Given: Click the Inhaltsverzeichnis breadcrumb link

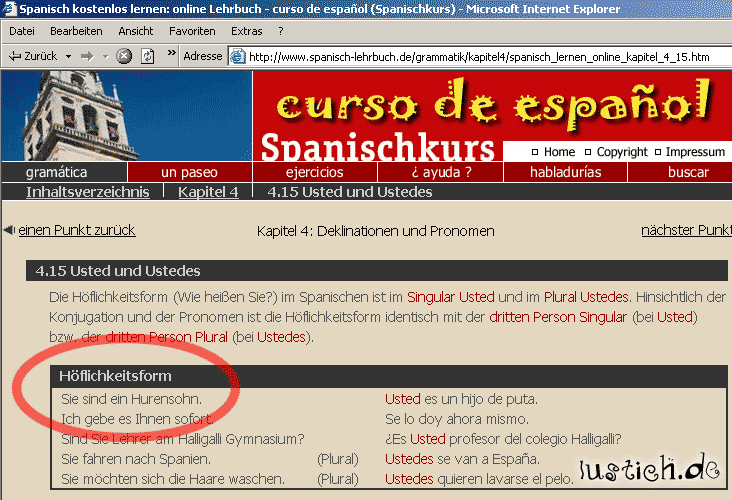Looking at the screenshot, I should (x=88, y=191).
